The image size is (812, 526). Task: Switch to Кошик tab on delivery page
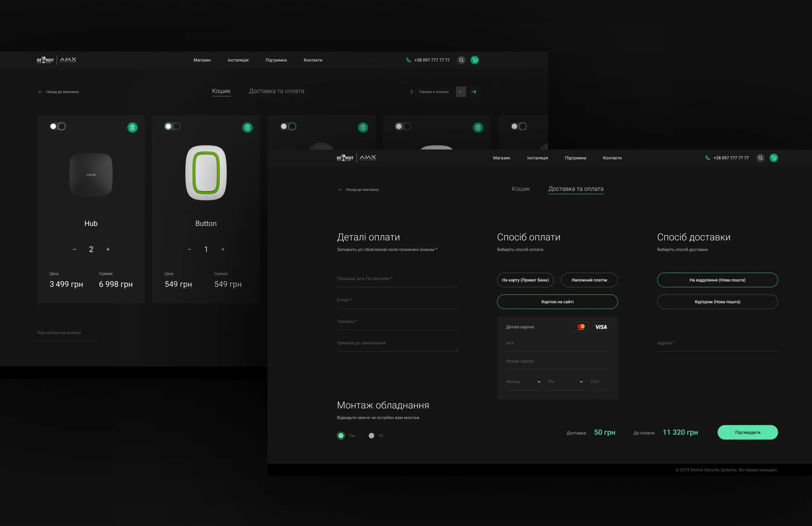(521, 189)
